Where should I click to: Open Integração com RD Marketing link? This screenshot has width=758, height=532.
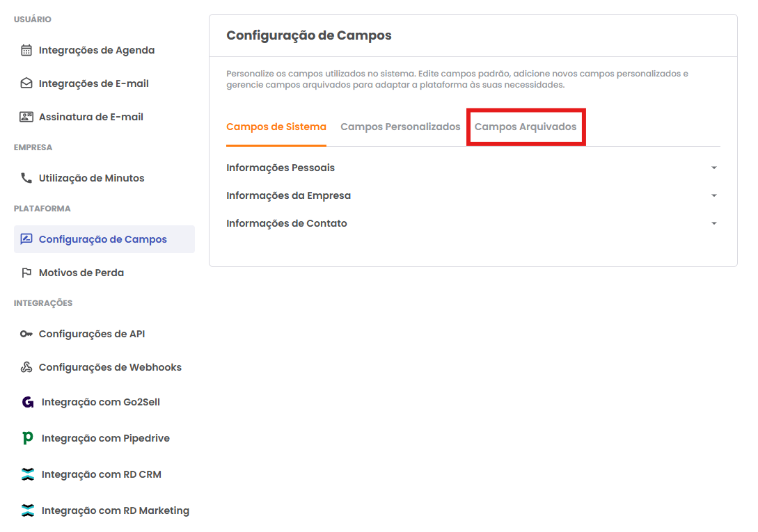115,510
